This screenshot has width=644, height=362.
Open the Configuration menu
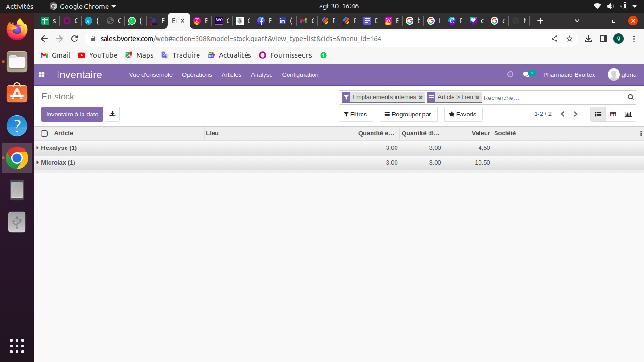(x=300, y=74)
